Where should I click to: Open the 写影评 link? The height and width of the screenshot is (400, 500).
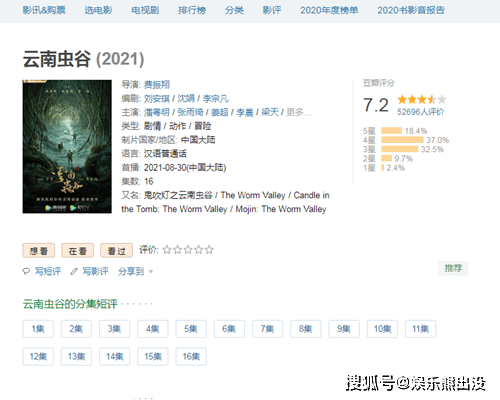95,271
